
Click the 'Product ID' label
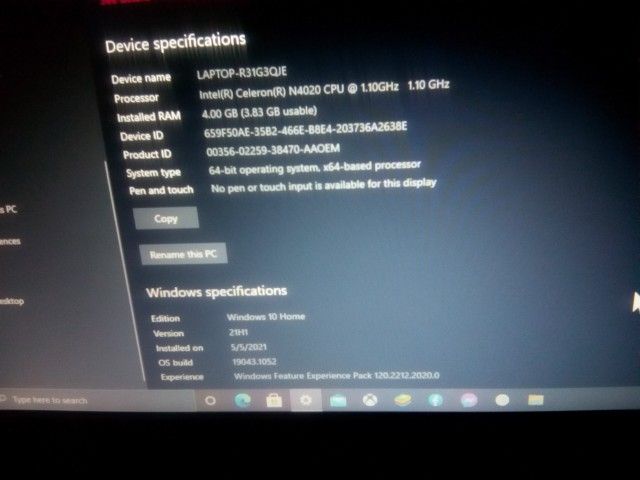[147, 155]
